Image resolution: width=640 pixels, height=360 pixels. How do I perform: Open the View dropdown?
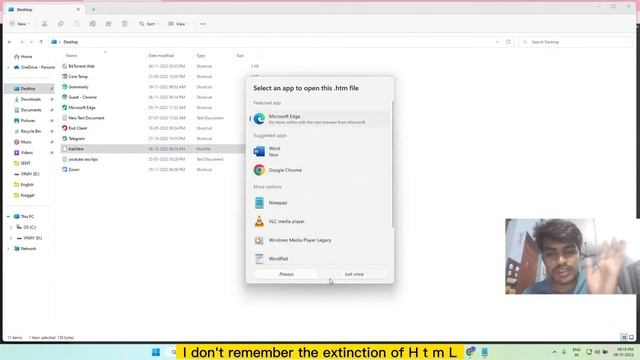click(x=178, y=24)
